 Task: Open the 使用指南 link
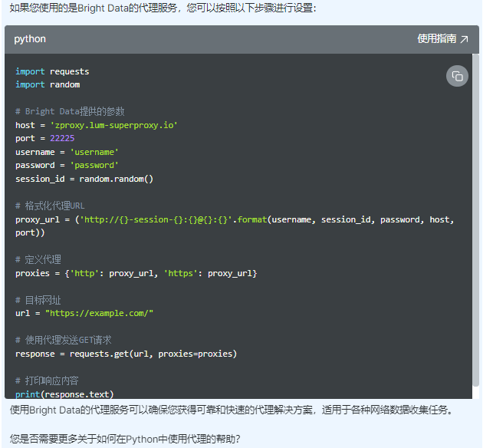[442, 38]
